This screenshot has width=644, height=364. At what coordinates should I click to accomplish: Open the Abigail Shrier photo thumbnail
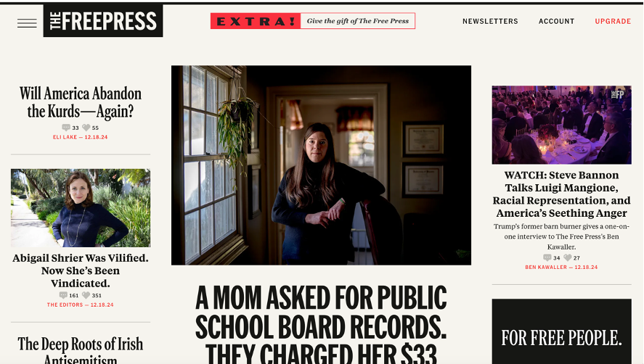point(81,208)
